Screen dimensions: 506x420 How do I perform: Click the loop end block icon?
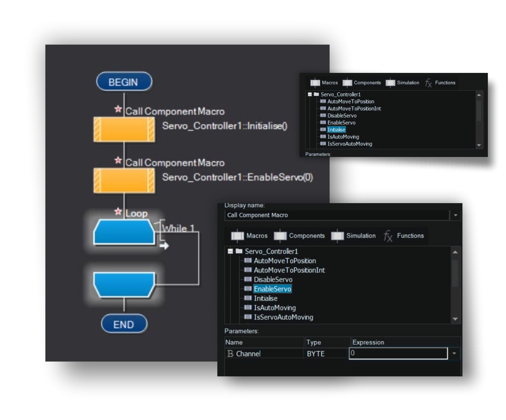(x=124, y=284)
